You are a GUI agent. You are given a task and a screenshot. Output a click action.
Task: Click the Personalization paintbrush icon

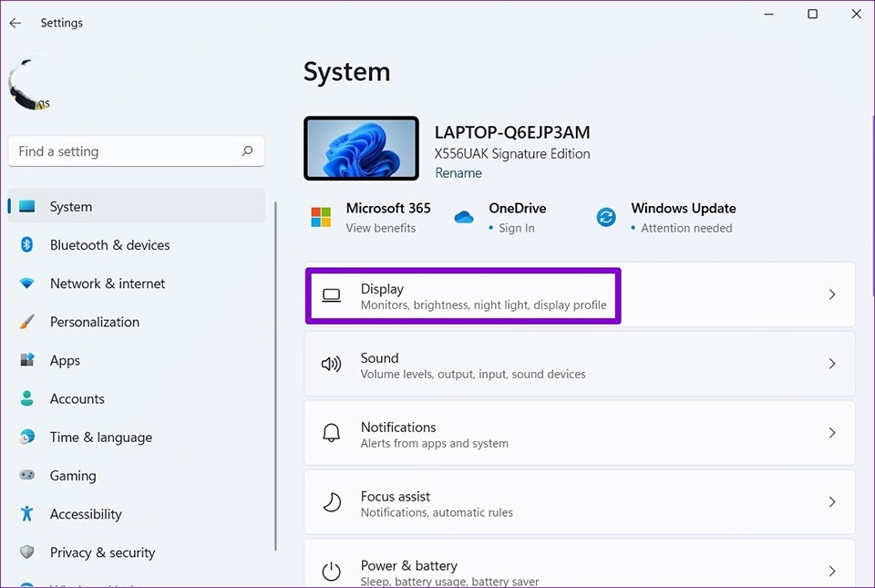pyautogui.click(x=25, y=322)
